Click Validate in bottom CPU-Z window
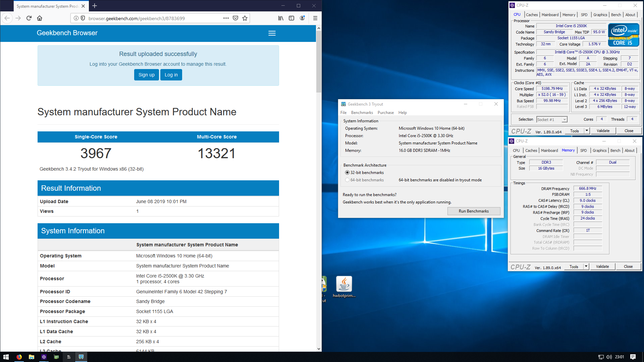Image resolution: width=644 pixels, height=362 pixels. tap(602, 266)
